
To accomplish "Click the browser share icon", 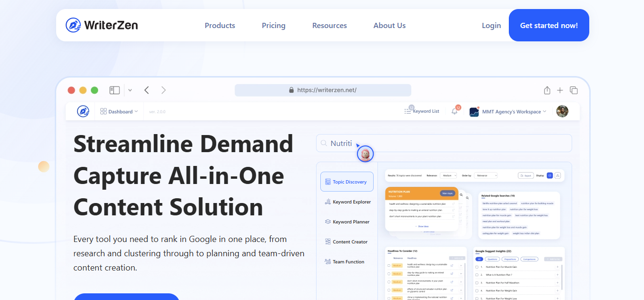I will pyautogui.click(x=547, y=90).
